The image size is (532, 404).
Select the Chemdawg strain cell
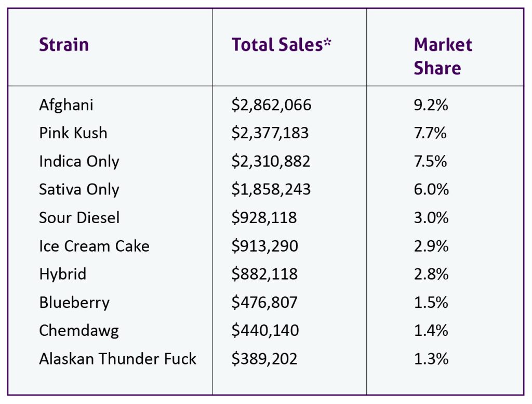point(79,331)
